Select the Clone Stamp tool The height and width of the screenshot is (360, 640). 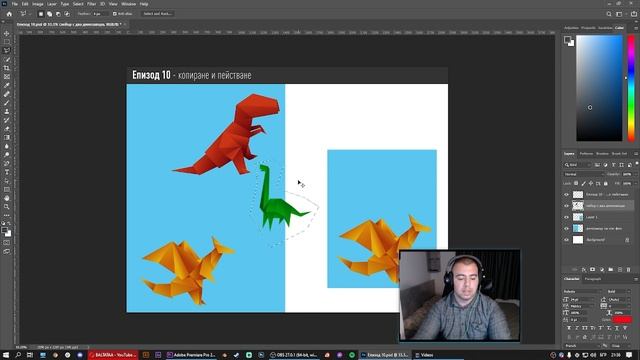pyautogui.click(x=7, y=111)
